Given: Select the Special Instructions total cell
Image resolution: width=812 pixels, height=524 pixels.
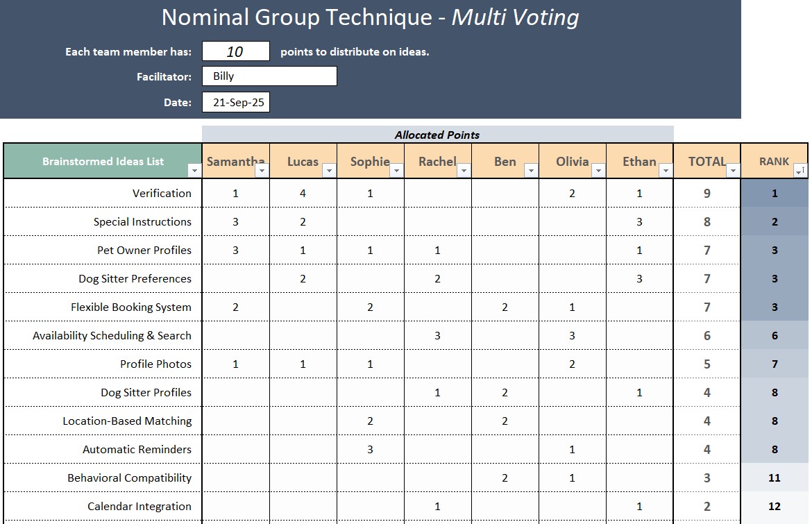Looking at the screenshot, I should click(x=707, y=222).
